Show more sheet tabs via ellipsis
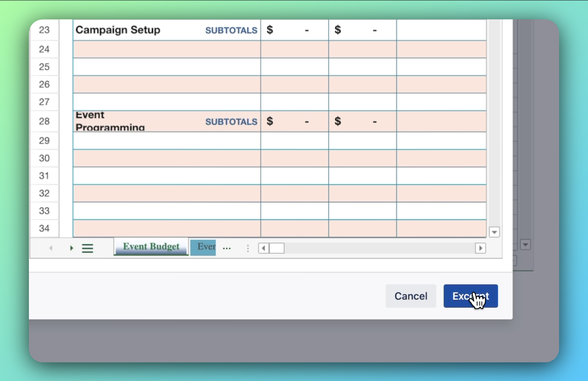This screenshot has height=381, width=588. point(227,248)
